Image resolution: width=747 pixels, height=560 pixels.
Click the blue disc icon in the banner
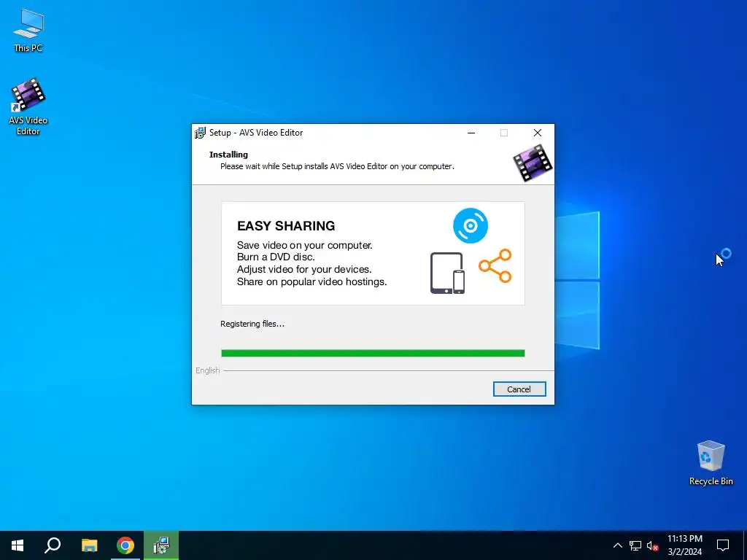[x=471, y=226]
